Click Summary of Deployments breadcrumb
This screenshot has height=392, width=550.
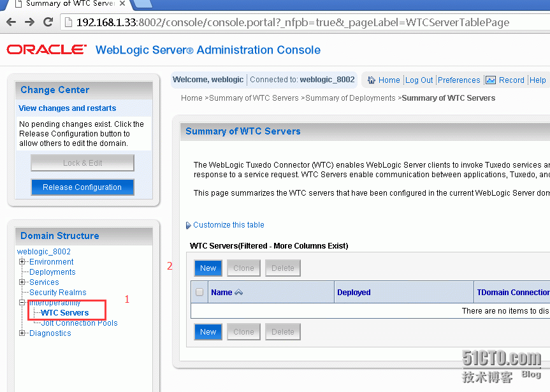coord(350,98)
